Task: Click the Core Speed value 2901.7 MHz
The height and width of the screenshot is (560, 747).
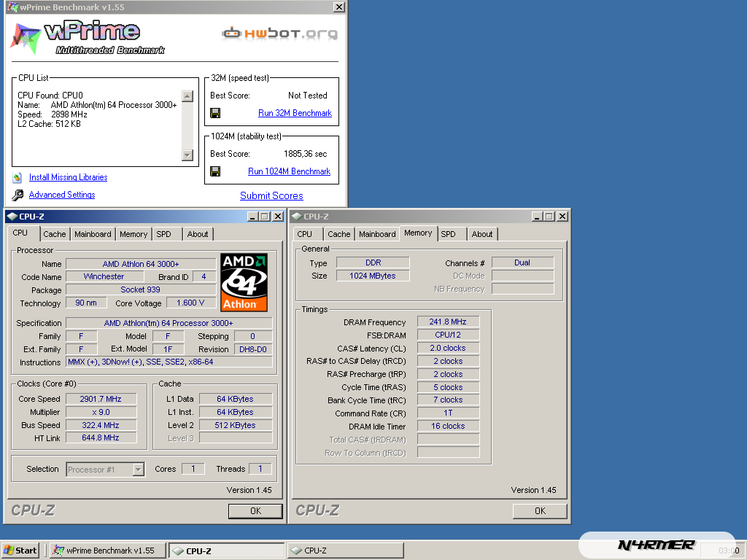Action: click(101, 399)
